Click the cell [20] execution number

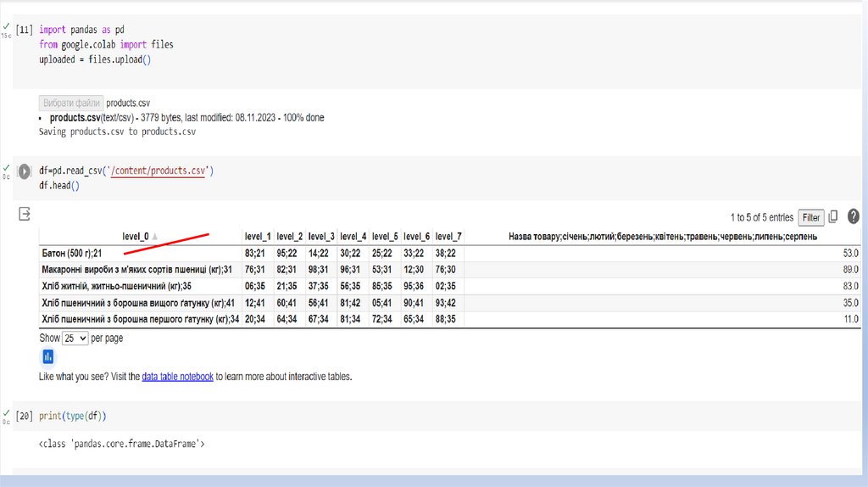click(x=25, y=416)
